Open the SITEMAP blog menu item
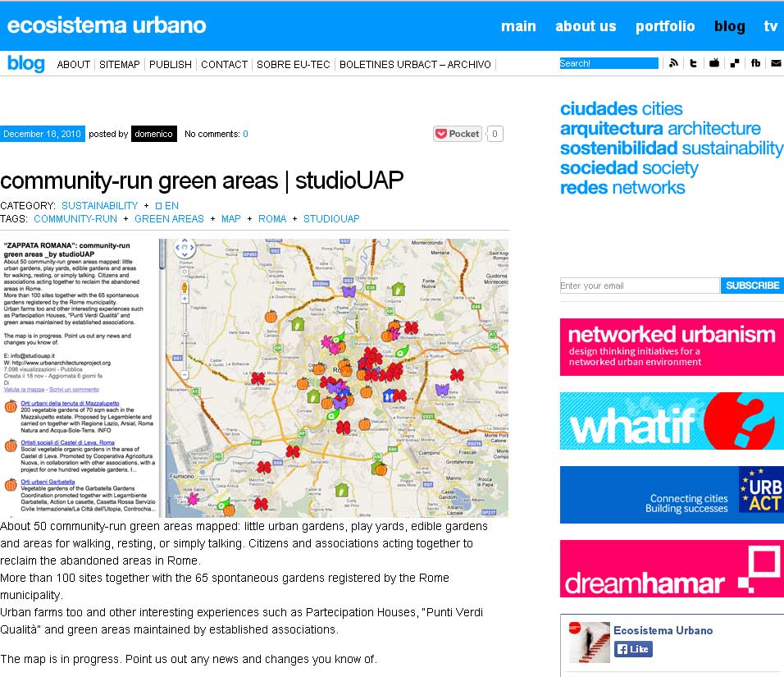Viewport: 784px width, 677px height. (120, 65)
